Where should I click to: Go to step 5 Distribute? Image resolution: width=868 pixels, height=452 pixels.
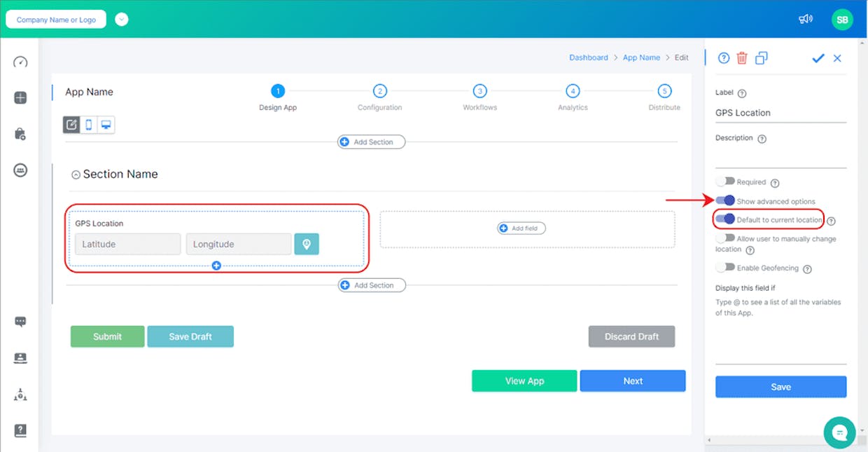coord(664,91)
